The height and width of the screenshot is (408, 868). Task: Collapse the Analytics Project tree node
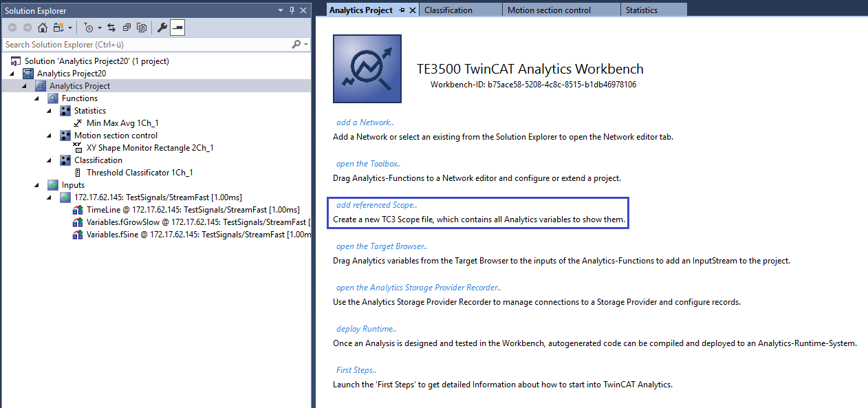pyautogui.click(x=26, y=86)
